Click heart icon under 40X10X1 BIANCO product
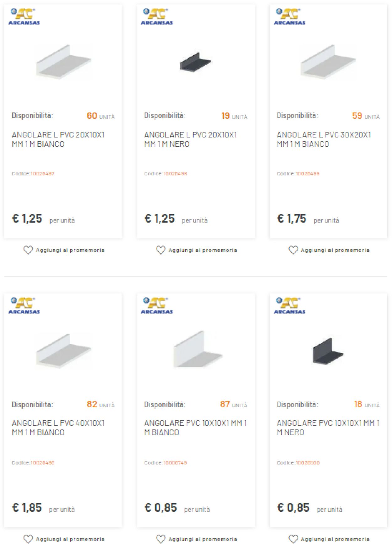 click(28, 539)
